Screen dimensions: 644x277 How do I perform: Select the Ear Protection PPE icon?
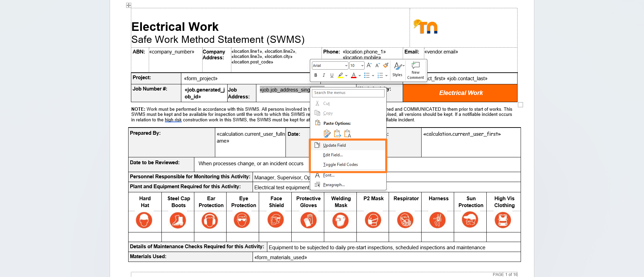210,220
